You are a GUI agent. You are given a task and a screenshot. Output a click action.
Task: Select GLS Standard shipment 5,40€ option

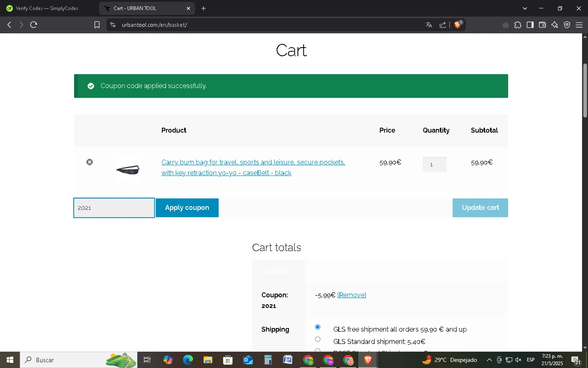pos(318,339)
